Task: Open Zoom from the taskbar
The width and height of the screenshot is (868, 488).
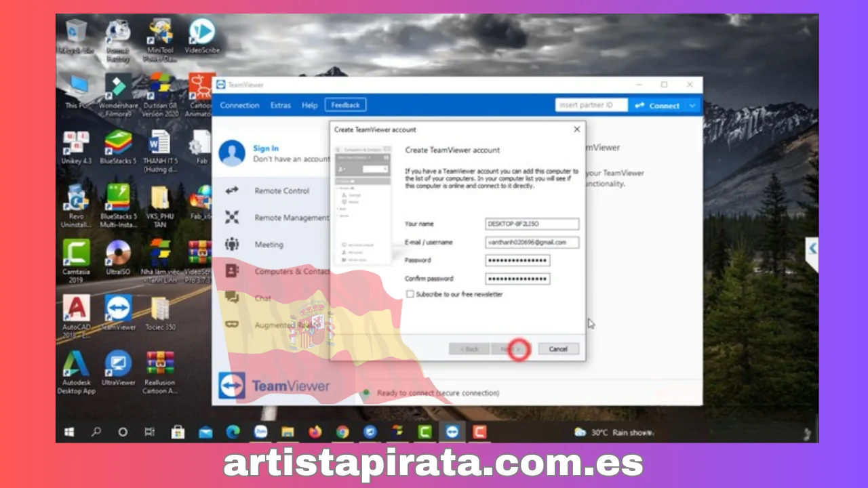Action: click(x=260, y=432)
